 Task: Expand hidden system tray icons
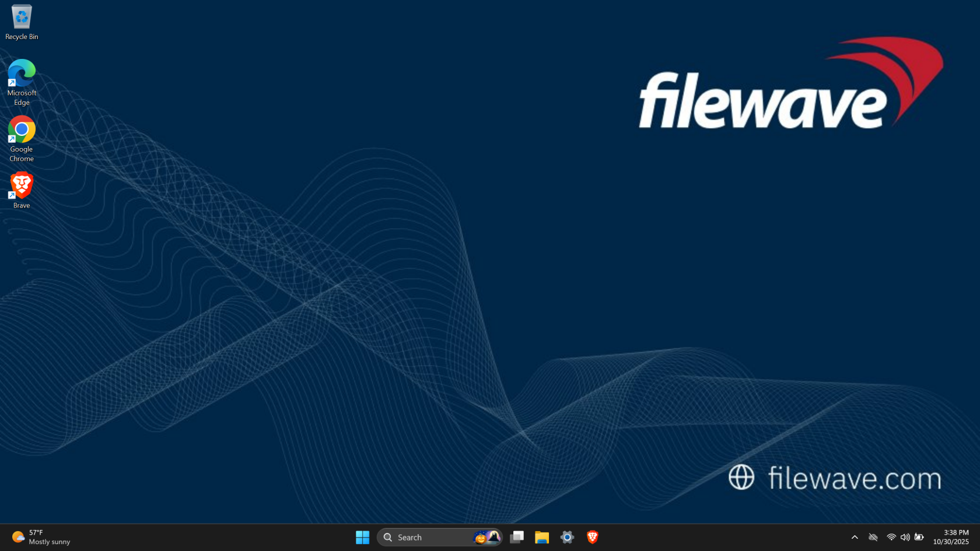point(854,537)
